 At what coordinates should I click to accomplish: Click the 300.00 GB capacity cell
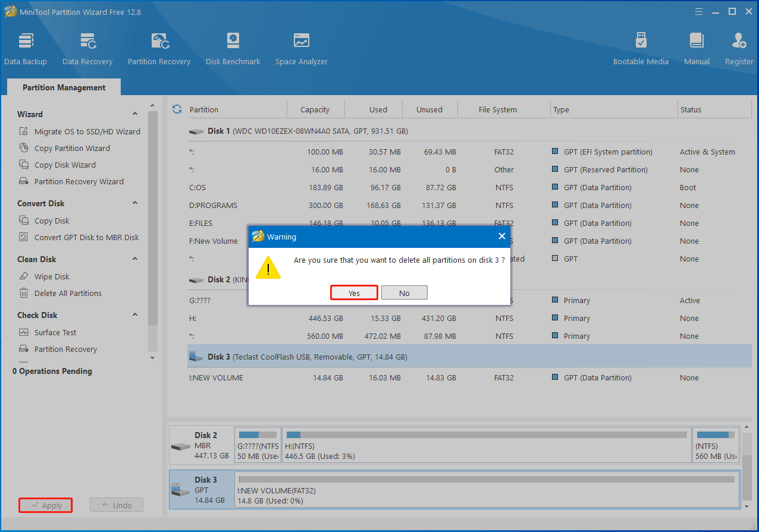[x=325, y=205]
